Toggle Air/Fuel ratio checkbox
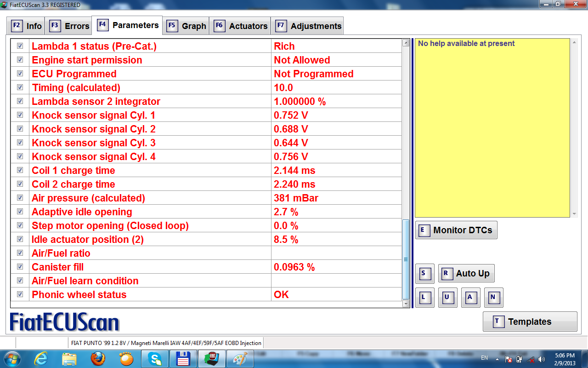The height and width of the screenshot is (368, 588). click(20, 253)
